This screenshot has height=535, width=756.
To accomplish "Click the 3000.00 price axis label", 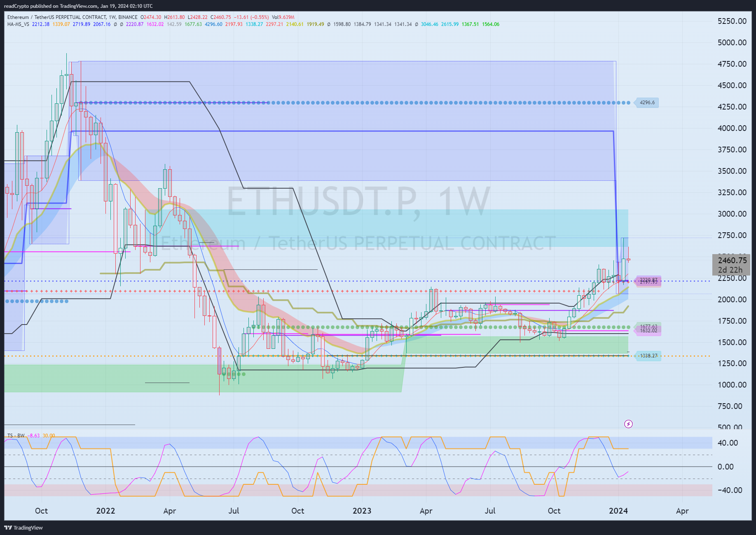I will pyautogui.click(x=732, y=214).
